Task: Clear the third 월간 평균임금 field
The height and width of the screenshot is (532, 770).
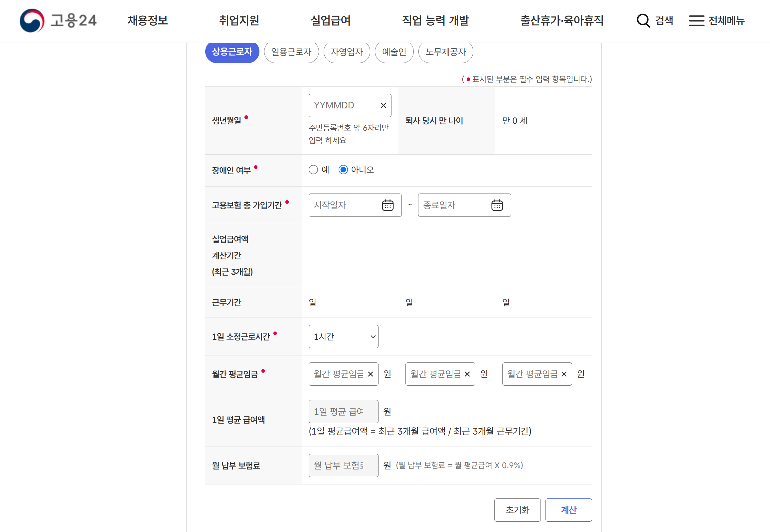Action: 564,374
